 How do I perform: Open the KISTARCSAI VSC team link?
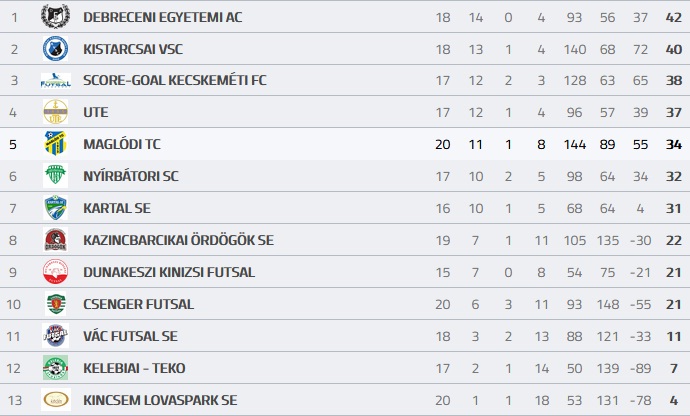(x=133, y=49)
